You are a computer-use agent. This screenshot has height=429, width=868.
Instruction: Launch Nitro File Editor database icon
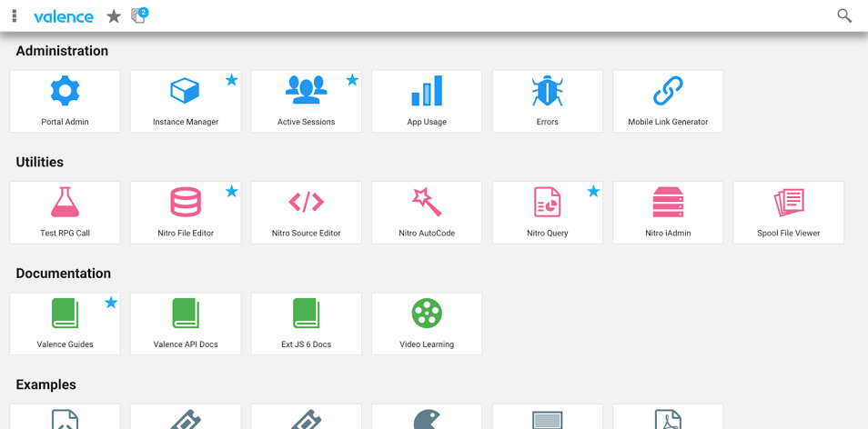(186, 202)
